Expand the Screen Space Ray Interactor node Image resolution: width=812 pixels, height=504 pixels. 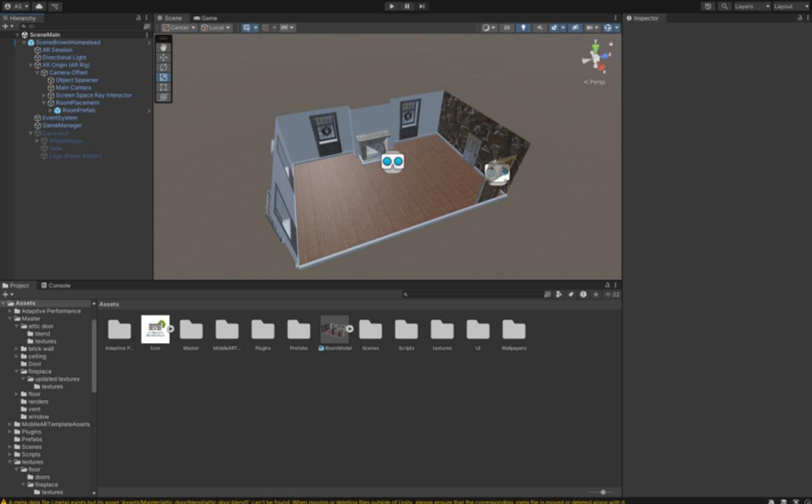pos(45,95)
